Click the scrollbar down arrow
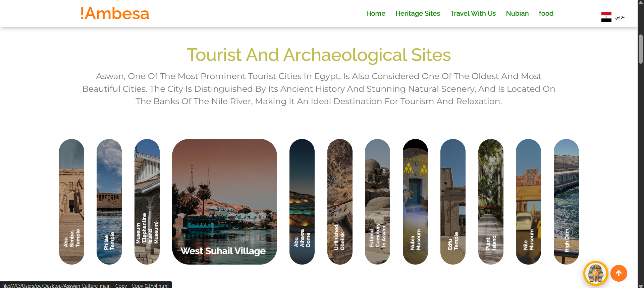644x288 pixels. tap(641, 285)
